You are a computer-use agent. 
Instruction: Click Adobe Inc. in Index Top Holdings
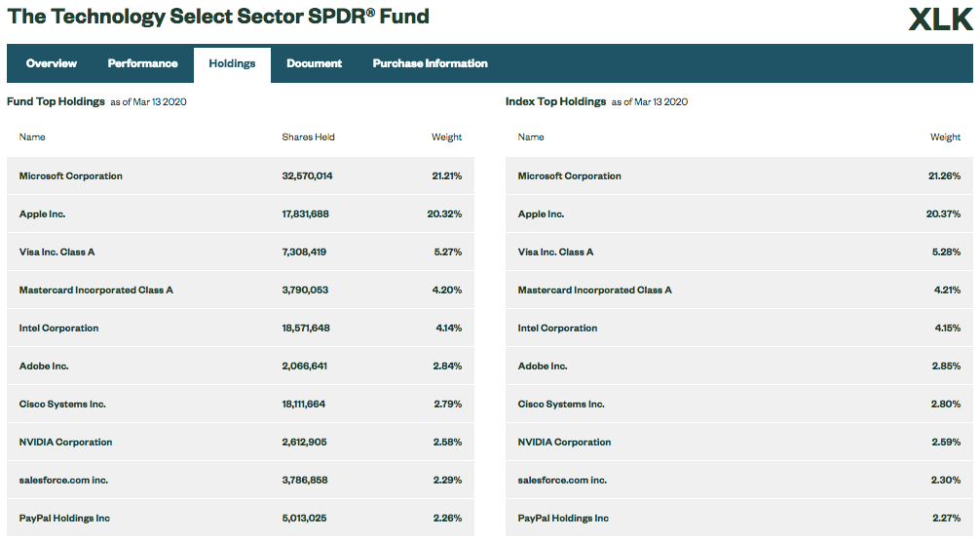pos(543,366)
